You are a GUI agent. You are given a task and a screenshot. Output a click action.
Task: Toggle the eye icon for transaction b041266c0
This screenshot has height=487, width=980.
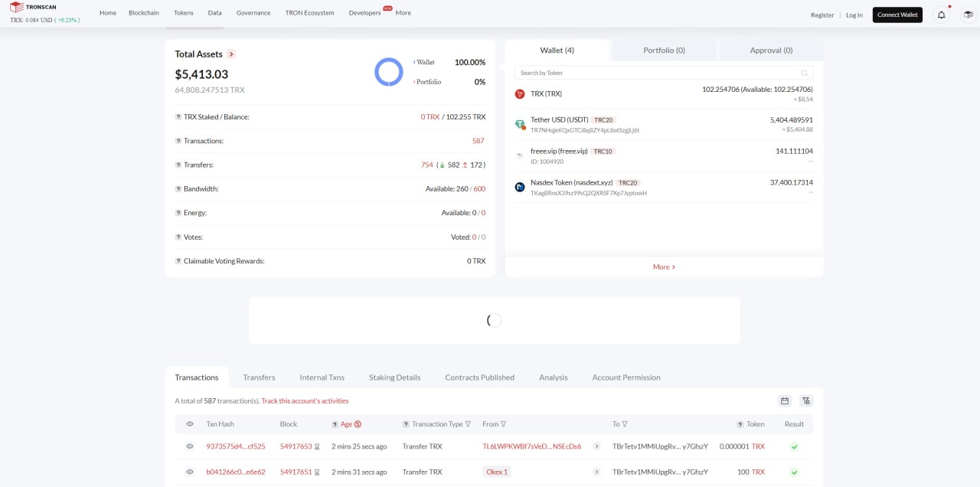[x=190, y=472]
